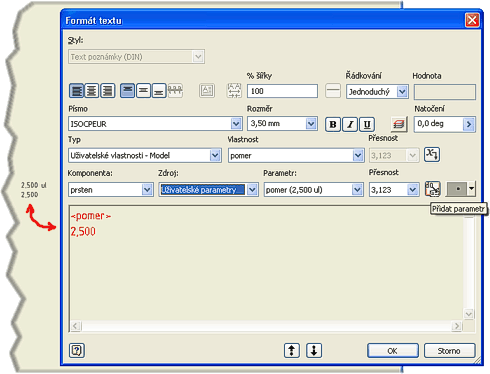Click the insert symbol button
The height and width of the screenshot is (374, 490).
(x=457, y=189)
